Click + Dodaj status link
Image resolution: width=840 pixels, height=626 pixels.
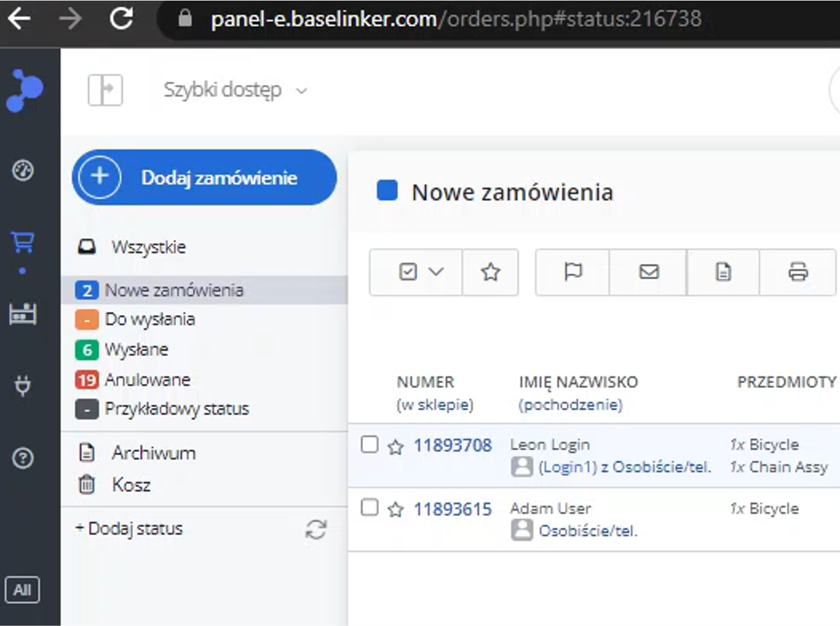129,528
